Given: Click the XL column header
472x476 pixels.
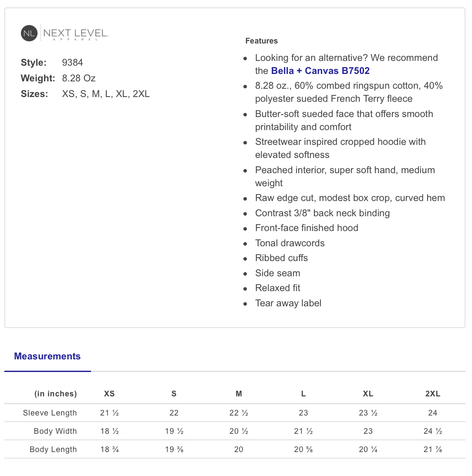Looking at the screenshot, I should 368,394.
